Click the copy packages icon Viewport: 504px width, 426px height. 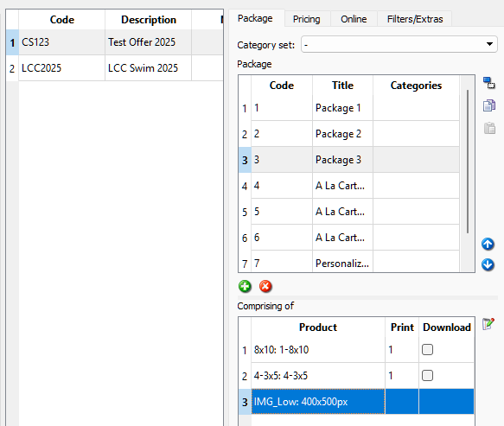coord(489,105)
